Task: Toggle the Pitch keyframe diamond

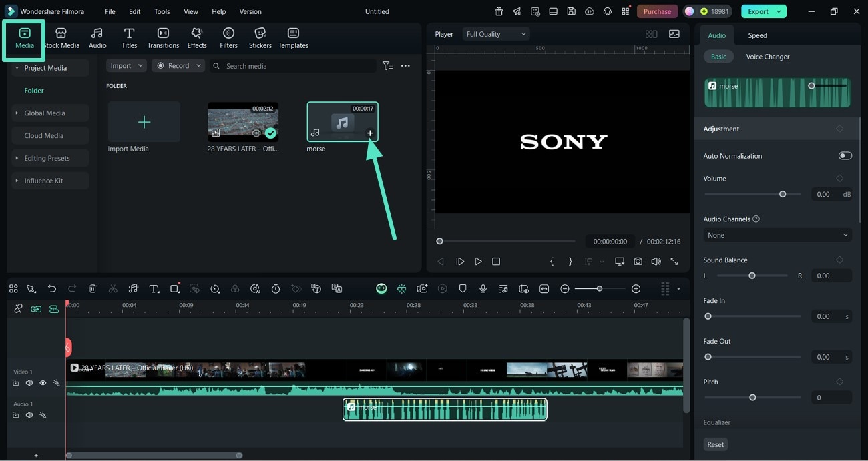Action: click(x=839, y=382)
